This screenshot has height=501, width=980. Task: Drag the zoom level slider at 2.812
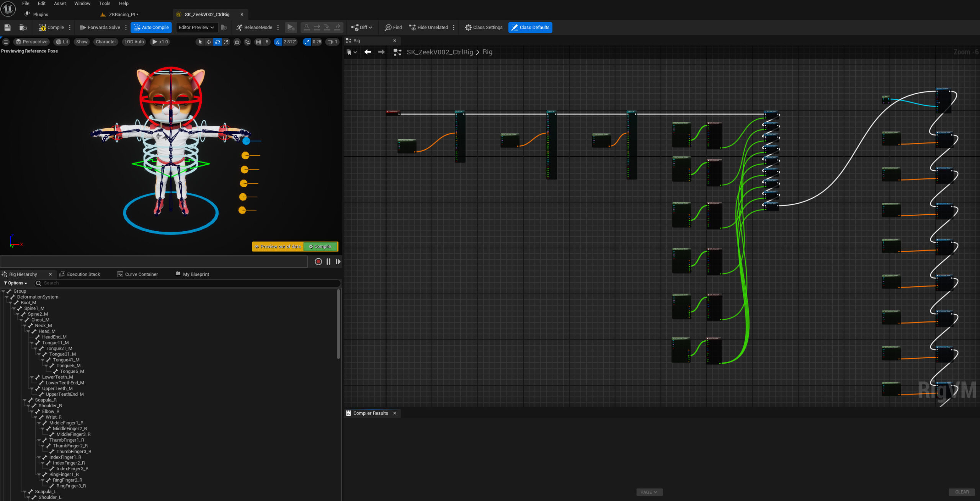291,42
